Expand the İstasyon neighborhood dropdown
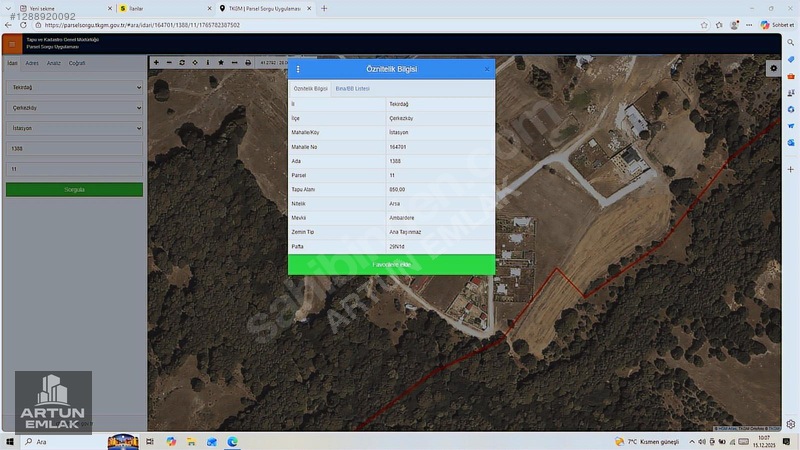The image size is (800, 450). [x=74, y=128]
